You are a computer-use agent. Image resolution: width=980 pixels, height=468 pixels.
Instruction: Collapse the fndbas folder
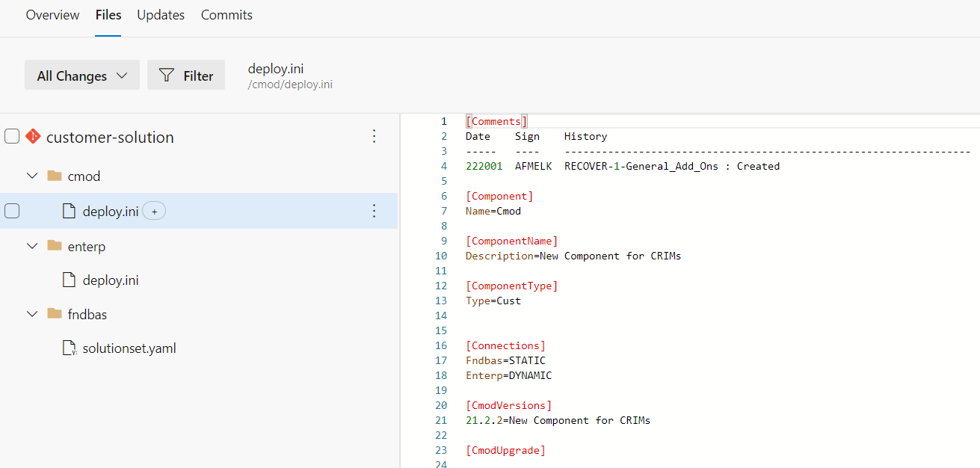click(31, 313)
